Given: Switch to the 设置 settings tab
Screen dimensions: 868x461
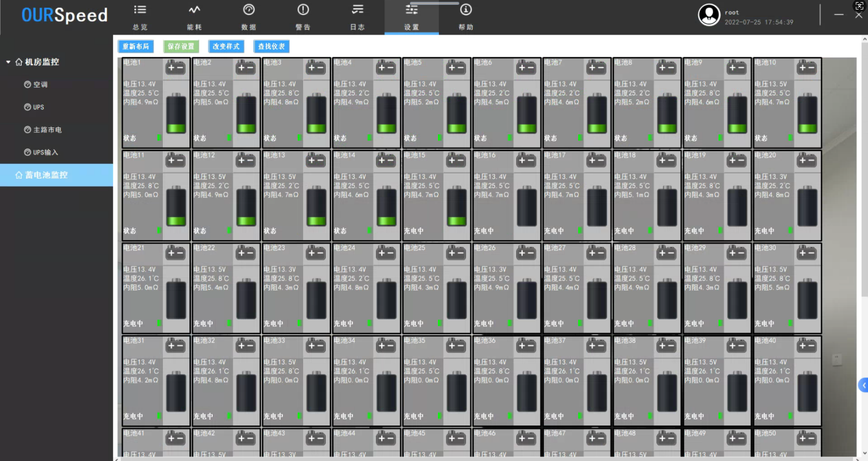Looking at the screenshot, I should coord(412,17).
